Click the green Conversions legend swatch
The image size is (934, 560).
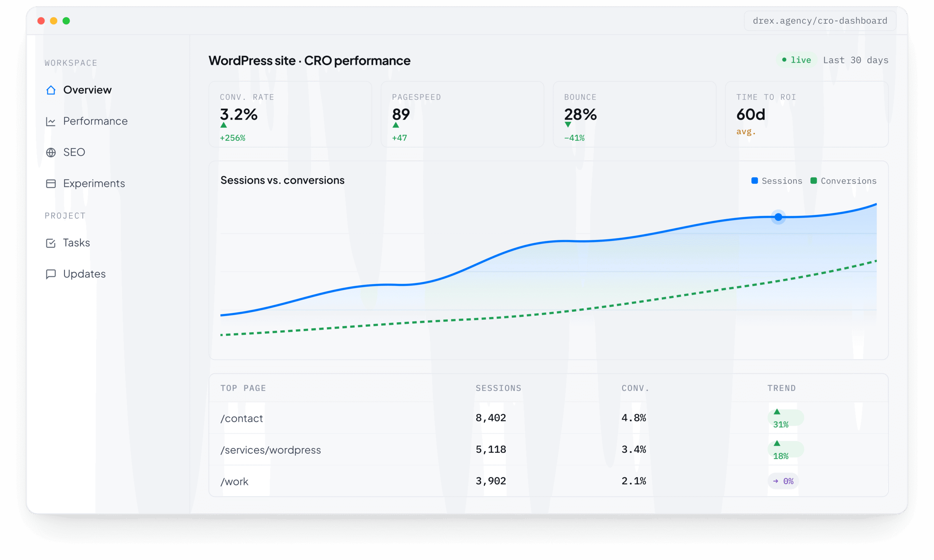[x=814, y=181]
